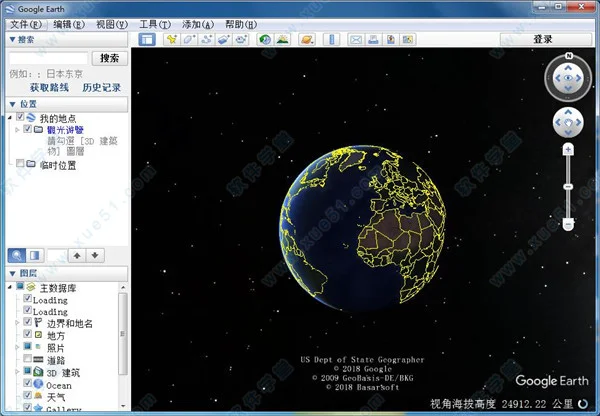
Task: Toggle the sidebar panel icon in the toolbar
Action: [x=147, y=39]
